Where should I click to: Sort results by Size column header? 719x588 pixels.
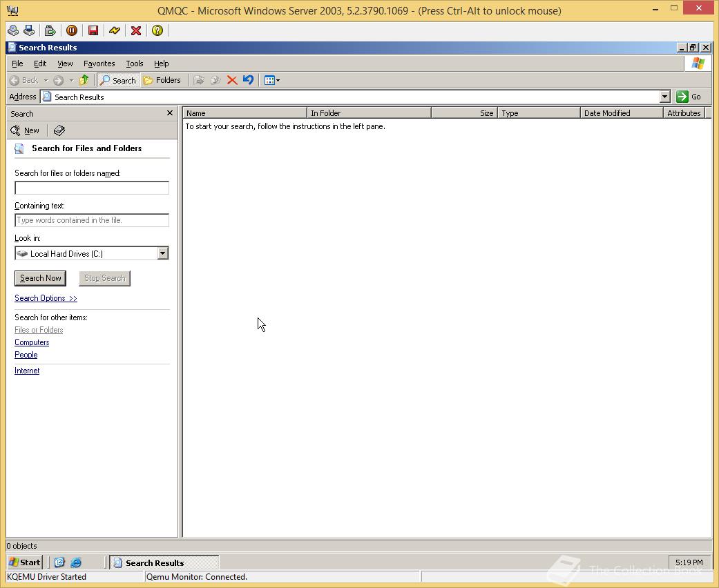tap(465, 112)
